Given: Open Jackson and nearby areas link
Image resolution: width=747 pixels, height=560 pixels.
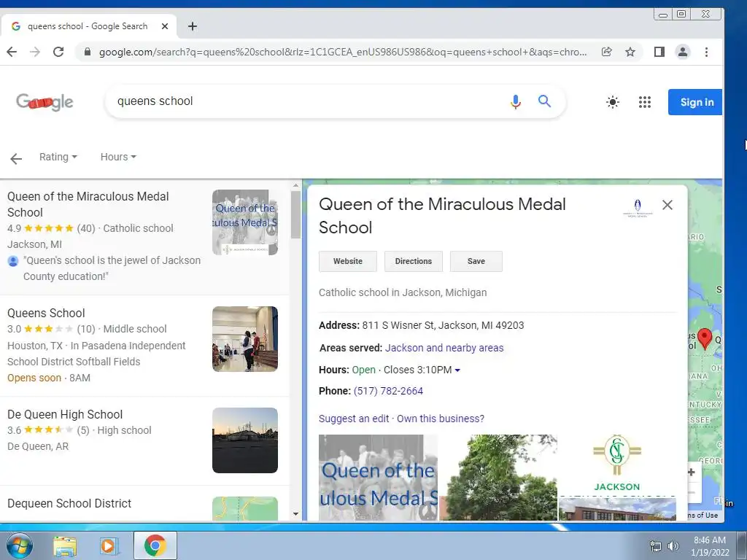Looking at the screenshot, I should (x=444, y=348).
